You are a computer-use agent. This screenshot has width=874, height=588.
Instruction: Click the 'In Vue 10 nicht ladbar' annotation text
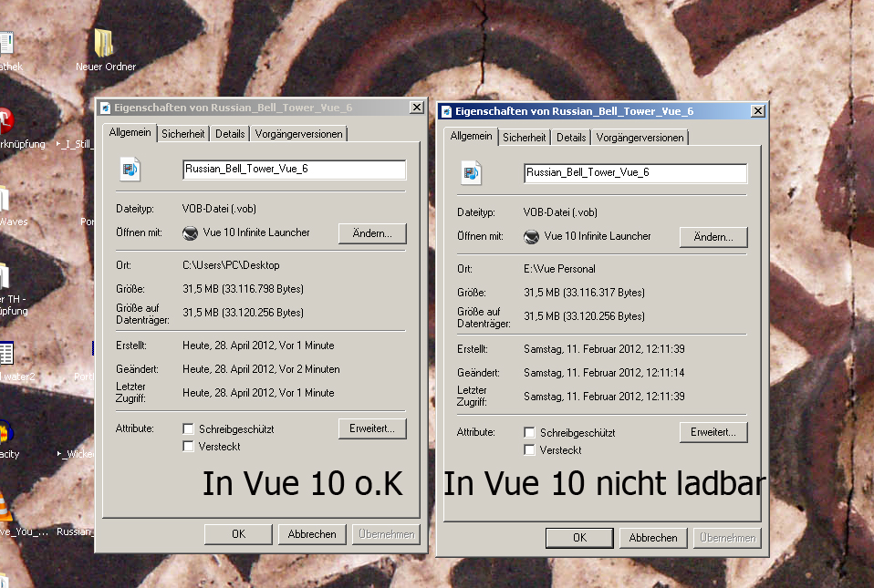[x=605, y=483]
